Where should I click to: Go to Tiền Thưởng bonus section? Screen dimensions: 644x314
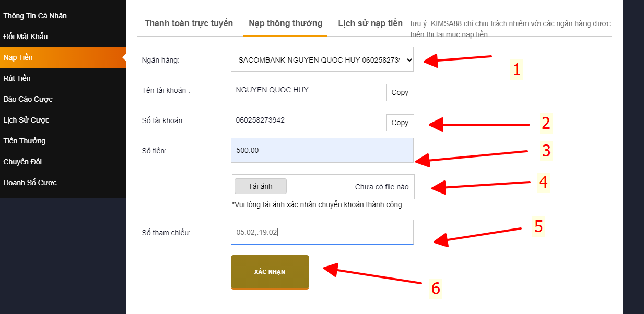25,141
